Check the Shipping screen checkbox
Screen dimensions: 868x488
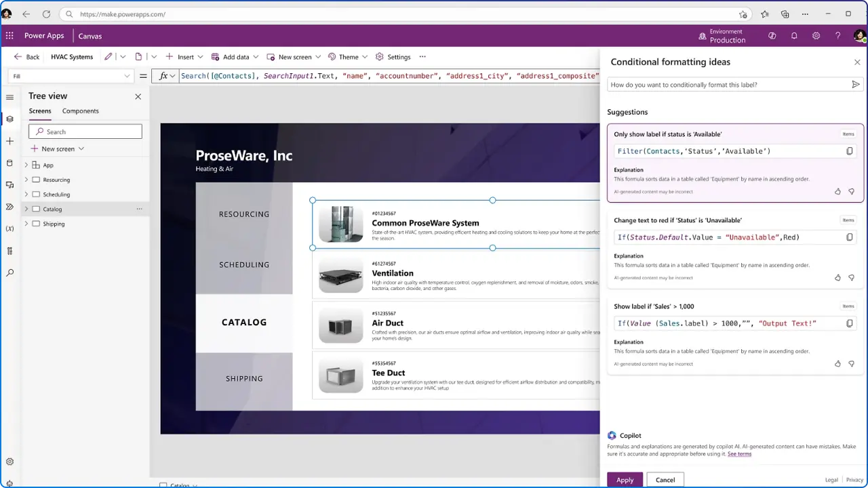click(36, 224)
